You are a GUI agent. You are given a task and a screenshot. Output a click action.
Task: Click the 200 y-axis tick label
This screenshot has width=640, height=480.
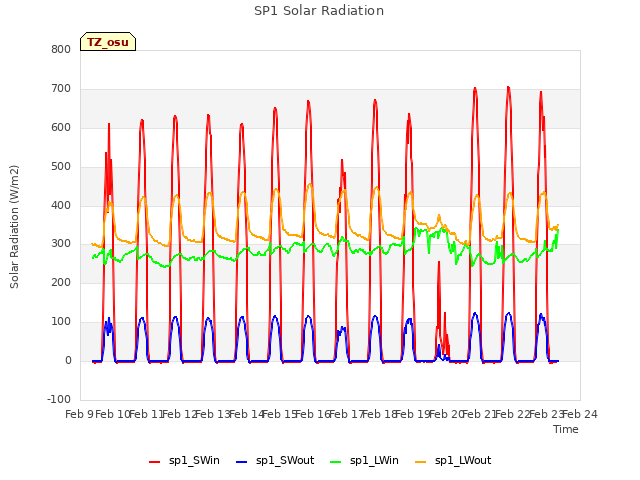click(x=61, y=283)
